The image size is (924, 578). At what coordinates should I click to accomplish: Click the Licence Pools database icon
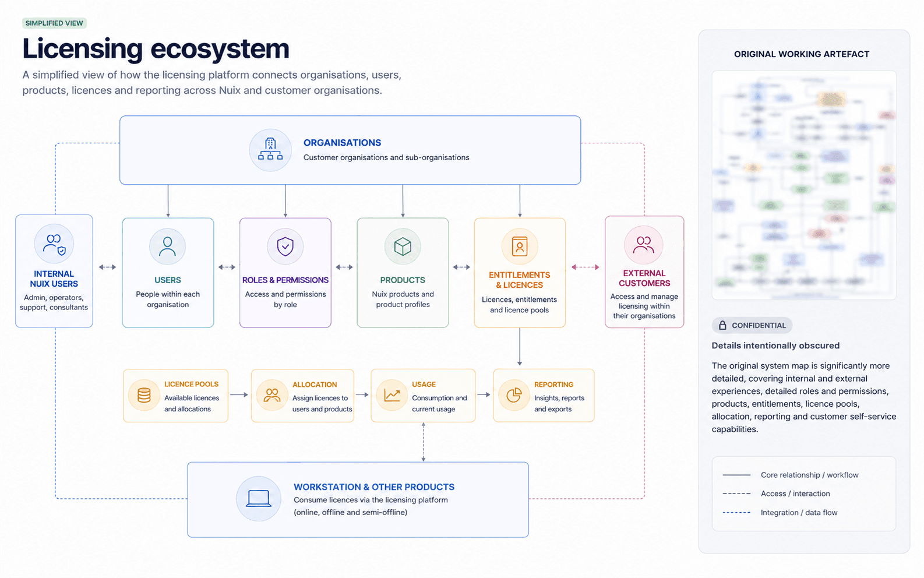click(x=144, y=396)
